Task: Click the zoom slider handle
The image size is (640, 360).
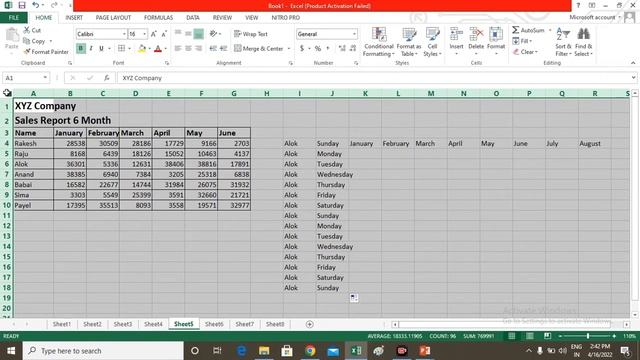Action: 588,336
